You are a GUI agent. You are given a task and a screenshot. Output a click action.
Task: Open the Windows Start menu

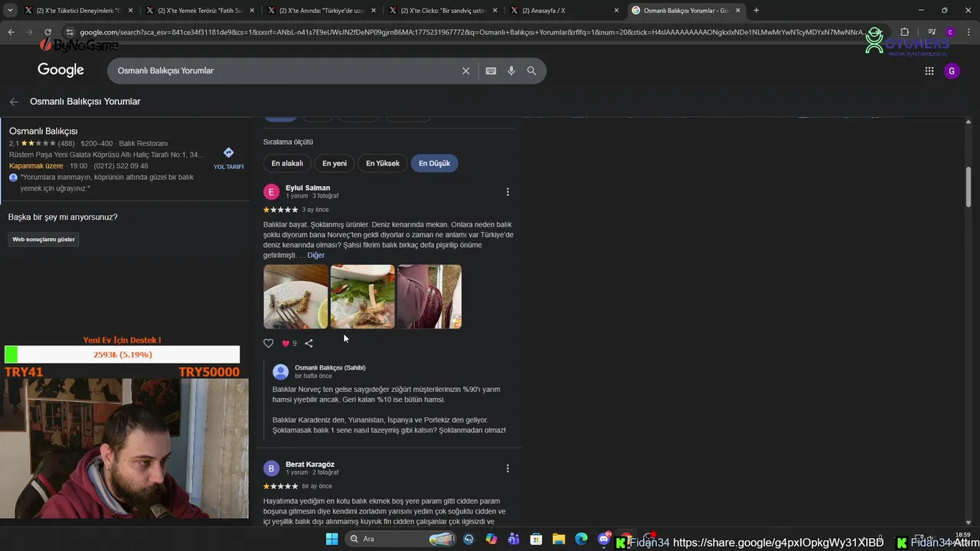332,539
